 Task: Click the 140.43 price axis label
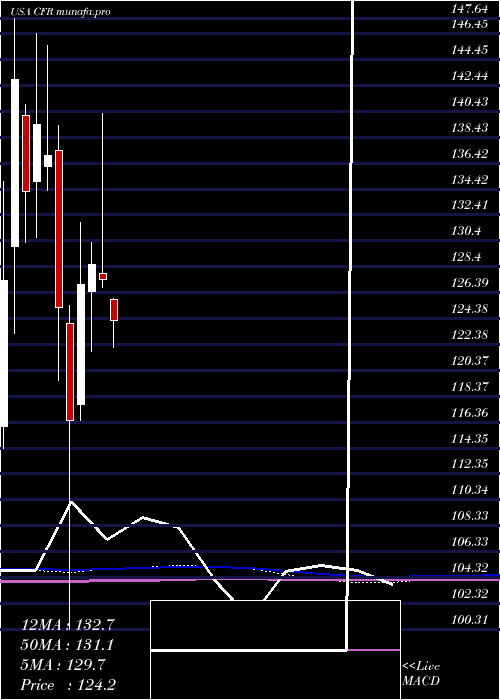tap(470, 102)
